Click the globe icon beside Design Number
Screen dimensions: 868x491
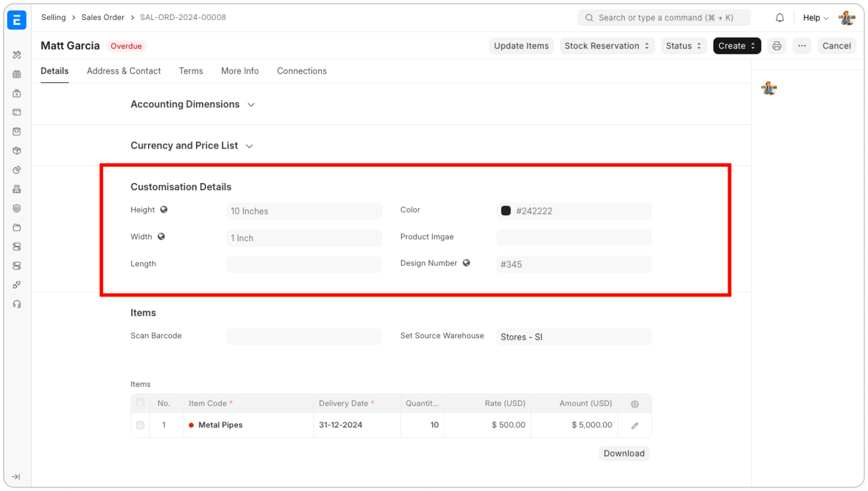[466, 263]
